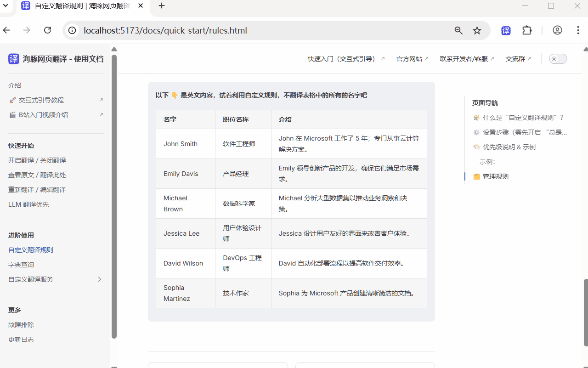Bookmark this page with the star icon
This screenshot has height=368, width=588.
click(x=477, y=30)
